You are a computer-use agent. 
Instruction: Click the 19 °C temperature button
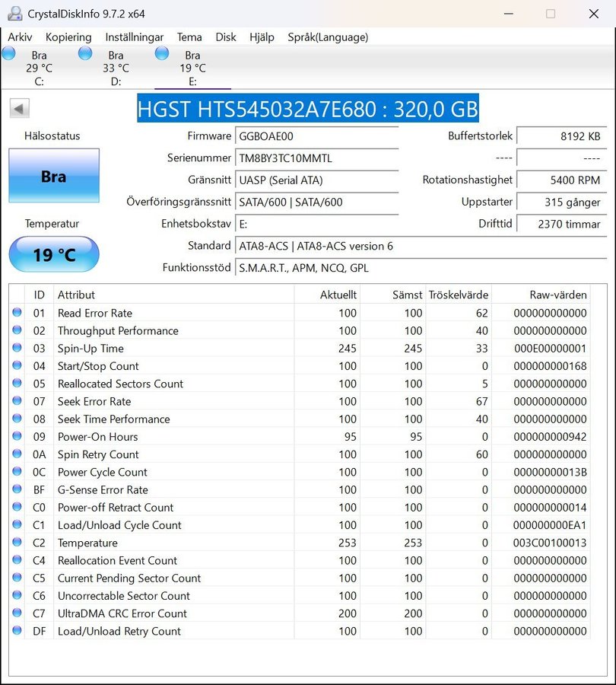click(54, 254)
